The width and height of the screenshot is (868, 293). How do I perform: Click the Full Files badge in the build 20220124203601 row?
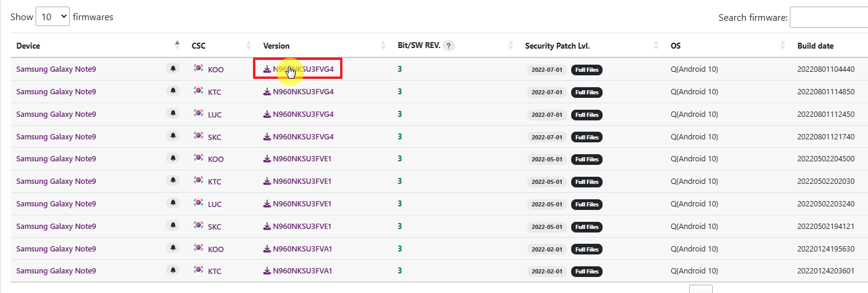click(587, 272)
